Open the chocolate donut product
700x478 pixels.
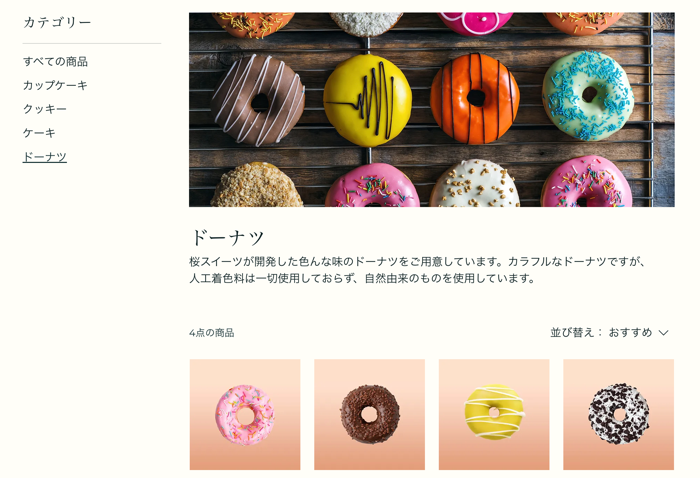coord(370,415)
